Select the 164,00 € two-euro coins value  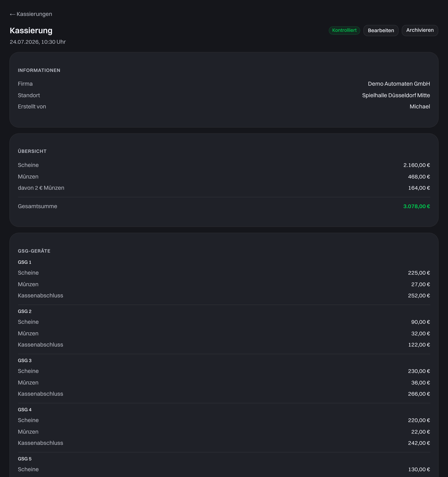tap(419, 188)
